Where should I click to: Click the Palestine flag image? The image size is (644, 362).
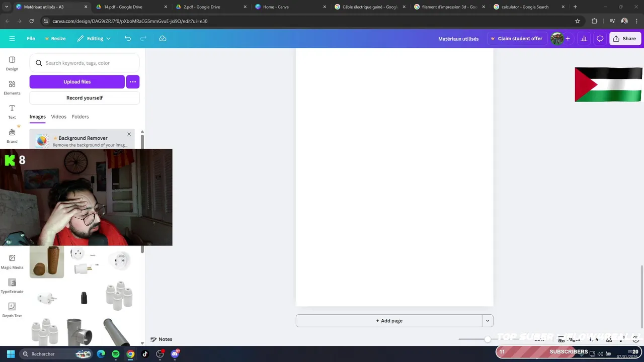tap(608, 84)
